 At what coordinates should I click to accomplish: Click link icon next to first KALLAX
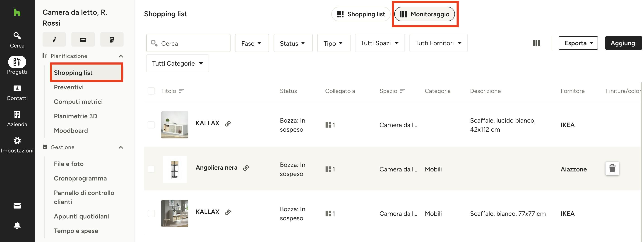[x=228, y=124]
